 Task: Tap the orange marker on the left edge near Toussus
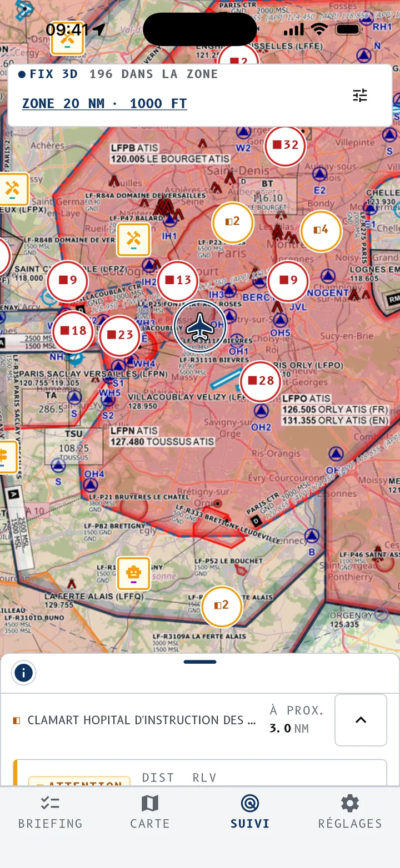7,457
